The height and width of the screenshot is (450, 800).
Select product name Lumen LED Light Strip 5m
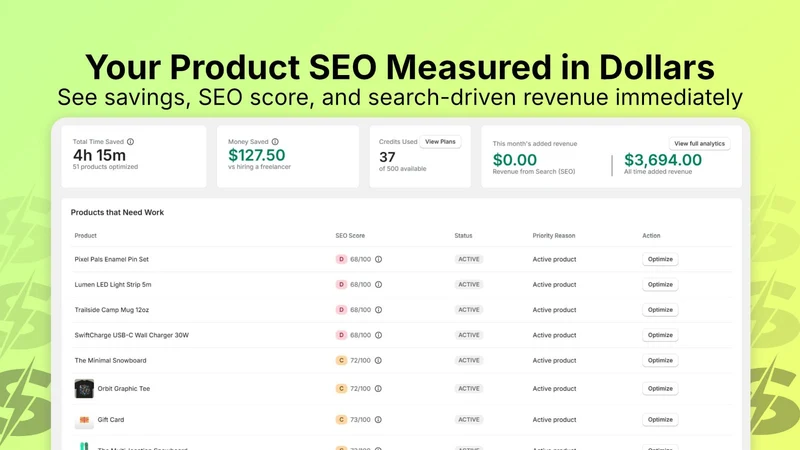coord(113,285)
